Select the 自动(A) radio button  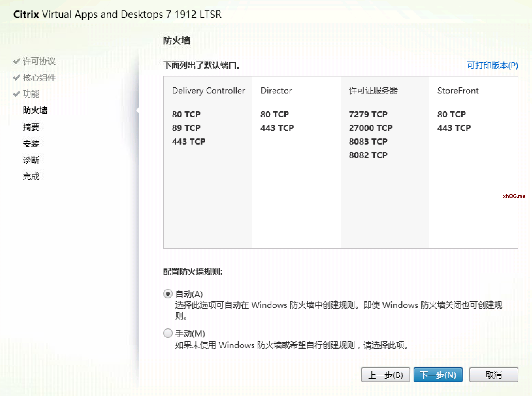168,294
